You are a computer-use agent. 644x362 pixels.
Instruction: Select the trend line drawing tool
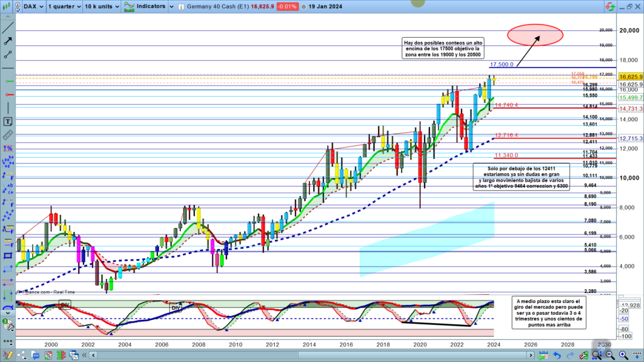click(x=8, y=28)
